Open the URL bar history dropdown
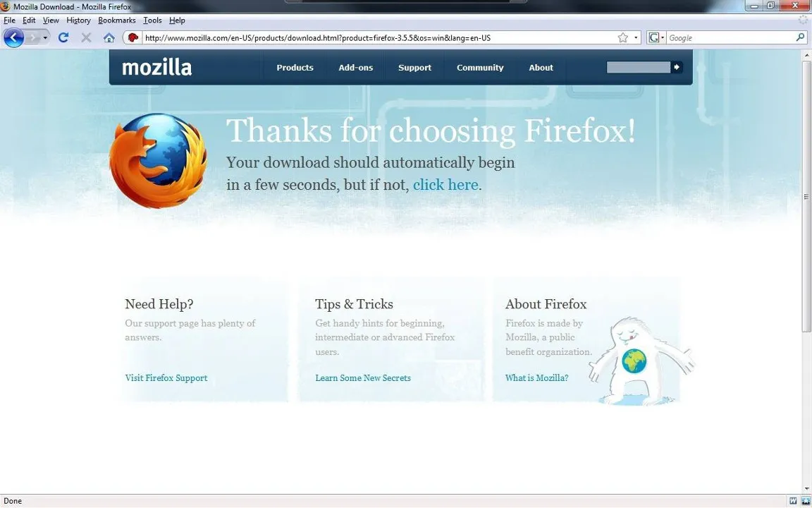Screen dimensions: 812x508 point(636,38)
